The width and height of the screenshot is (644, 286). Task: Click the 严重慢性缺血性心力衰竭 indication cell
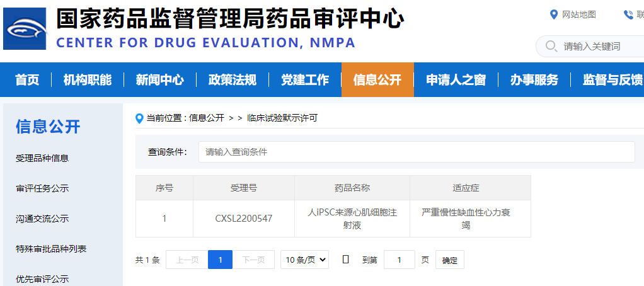click(x=470, y=219)
